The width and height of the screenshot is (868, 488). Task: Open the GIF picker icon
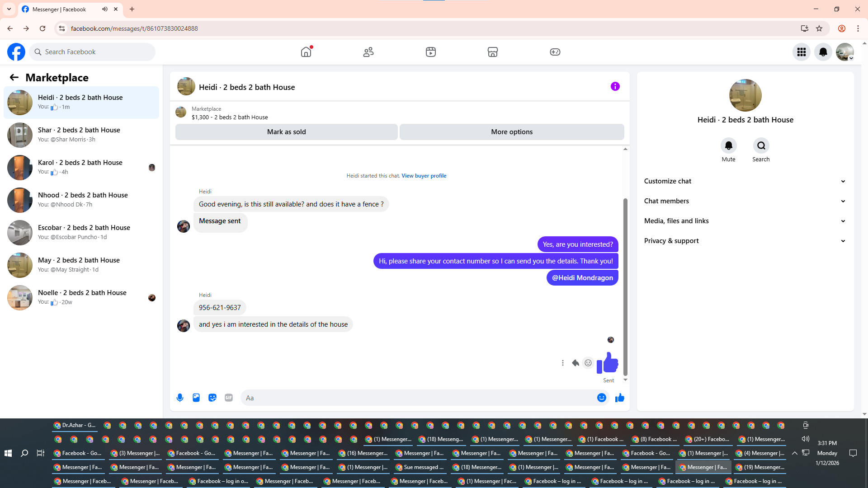tap(229, 398)
